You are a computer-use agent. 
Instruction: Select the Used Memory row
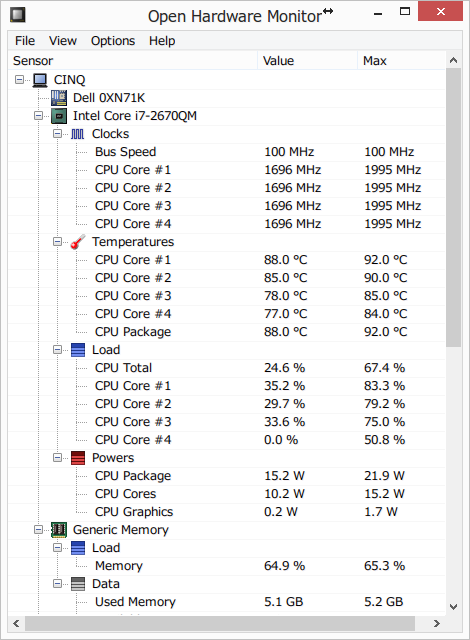pyautogui.click(x=227, y=602)
